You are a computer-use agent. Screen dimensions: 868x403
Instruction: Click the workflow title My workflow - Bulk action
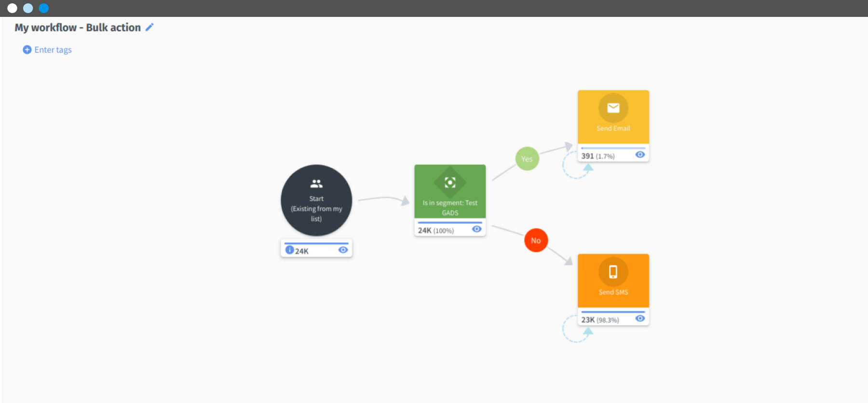click(78, 28)
